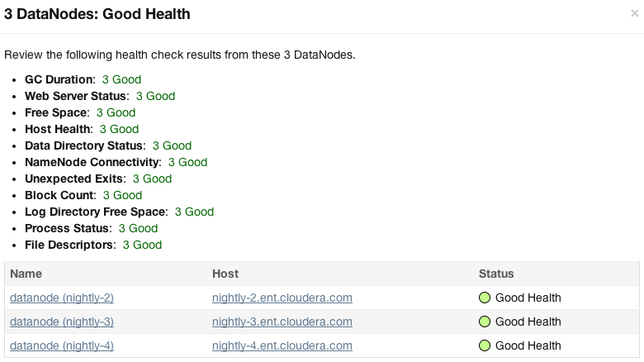
Task: Open datanode (nightly-4) link
Action: tap(62, 345)
